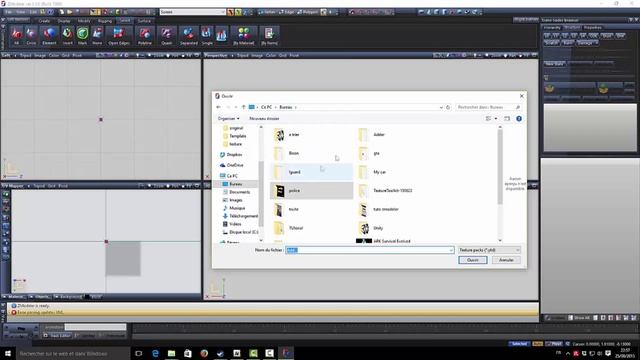Image resolution: width=640 pixels, height=360 pixels.
Task: Select the By Material tool
Action: tap(244, 36)
